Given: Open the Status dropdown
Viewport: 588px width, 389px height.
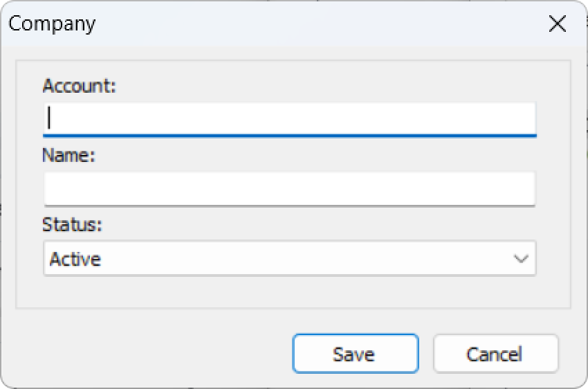Looking at the screenshot, I should (x=289, y=259).
